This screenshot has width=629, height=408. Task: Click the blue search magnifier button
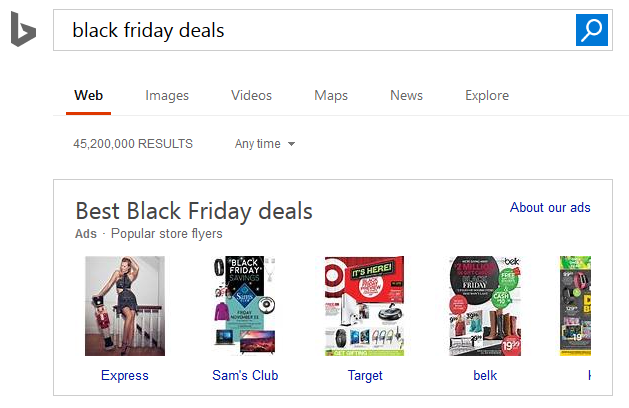pos(592,30)
